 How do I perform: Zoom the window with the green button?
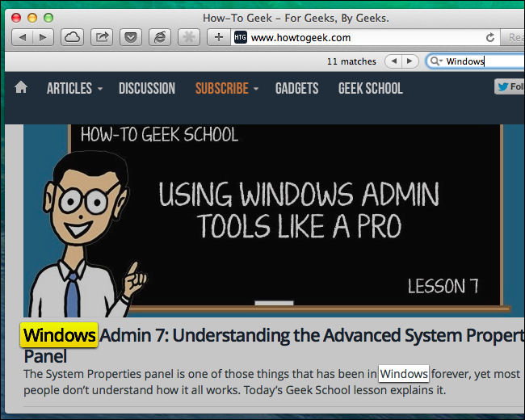(48, 18)
